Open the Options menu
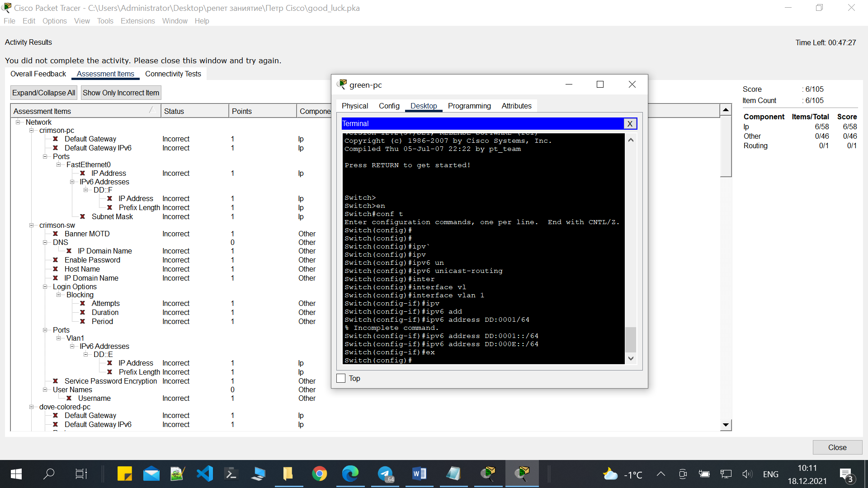 (54, 21)
